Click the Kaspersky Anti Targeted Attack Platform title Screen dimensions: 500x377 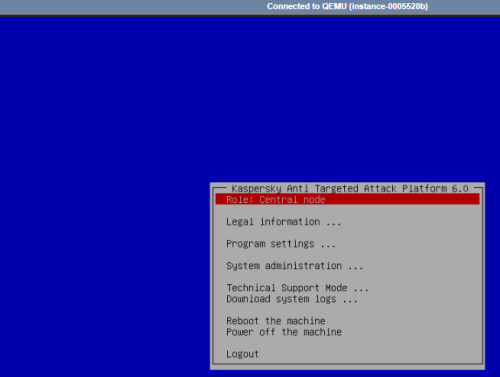[x=350, y=188]
